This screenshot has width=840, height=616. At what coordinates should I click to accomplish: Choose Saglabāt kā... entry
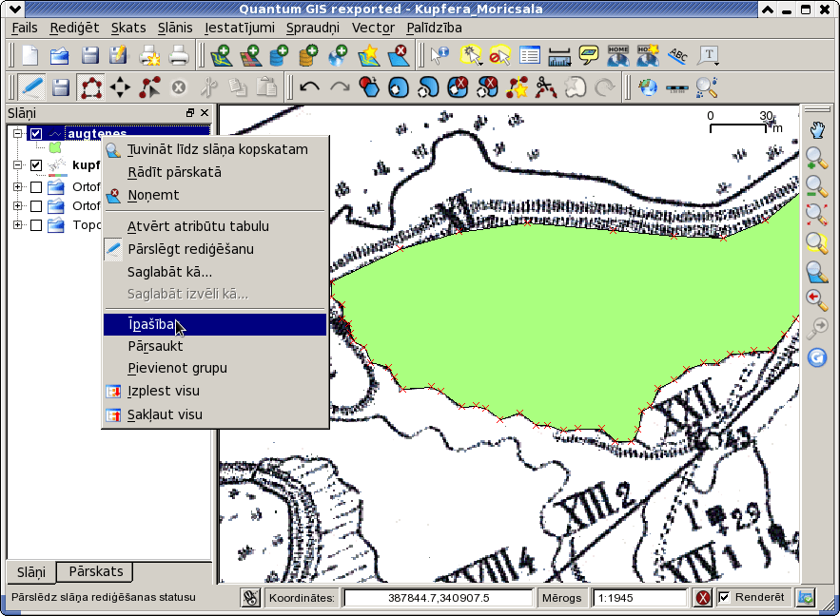(x=215, y=272)
